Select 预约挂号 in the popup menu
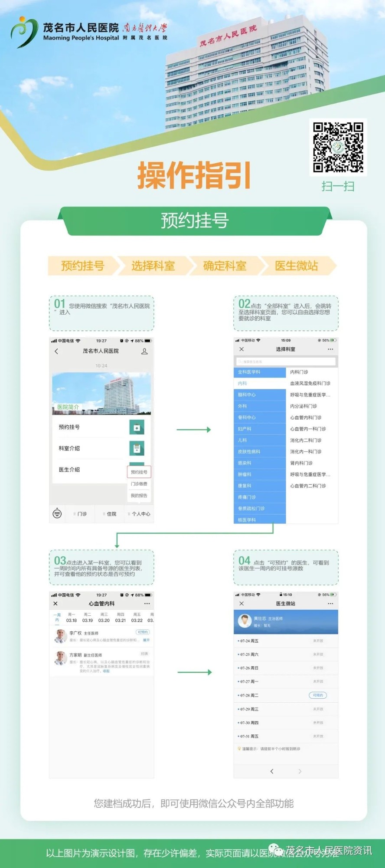The image size is (385, 868). tap(139, 472)
